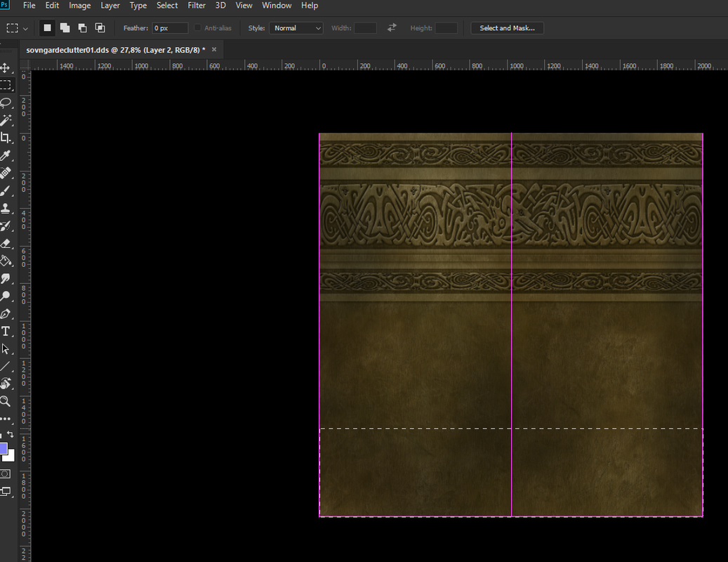The width and height of the screenshot is (728, 562).
Task: Open the Filter menu
Action: (x=197, y=6)
